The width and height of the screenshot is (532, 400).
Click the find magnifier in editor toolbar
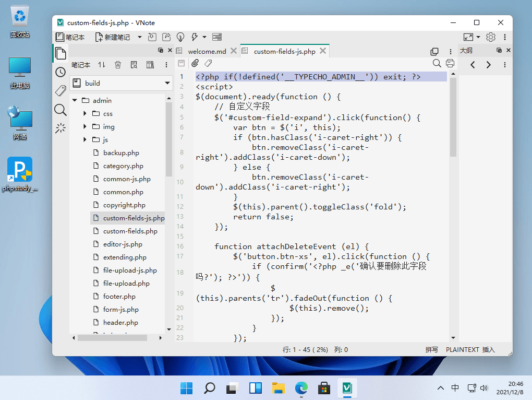click(437, 63)
